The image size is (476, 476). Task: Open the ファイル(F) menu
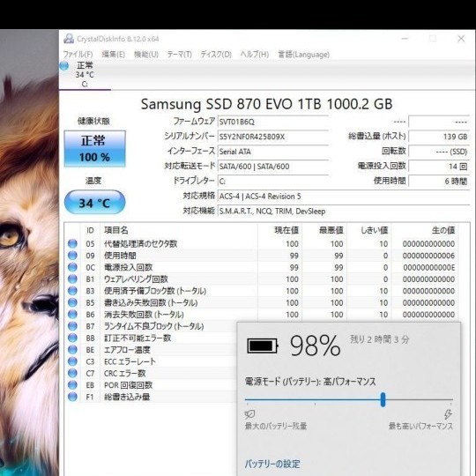[78, 55]
